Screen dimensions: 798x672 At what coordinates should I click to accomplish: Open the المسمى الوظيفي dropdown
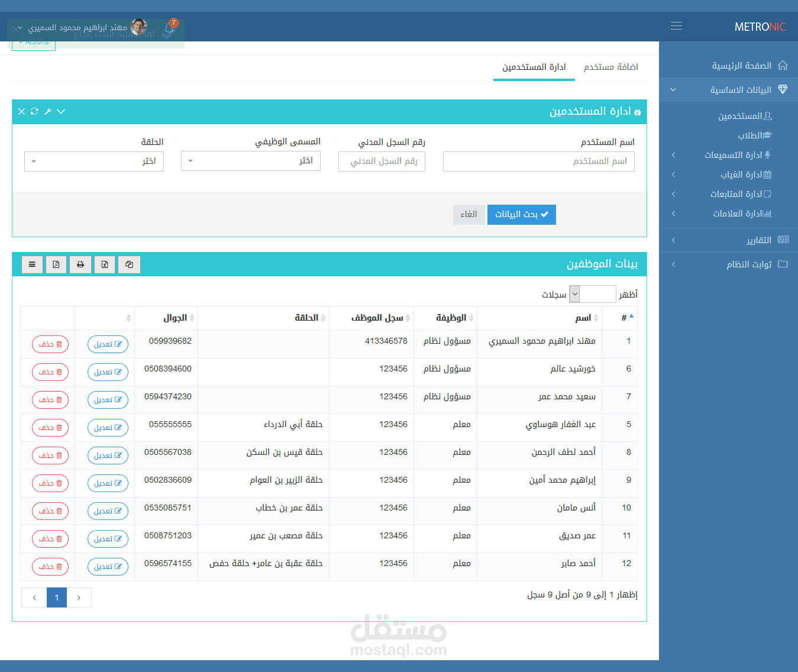click(251, 161)
